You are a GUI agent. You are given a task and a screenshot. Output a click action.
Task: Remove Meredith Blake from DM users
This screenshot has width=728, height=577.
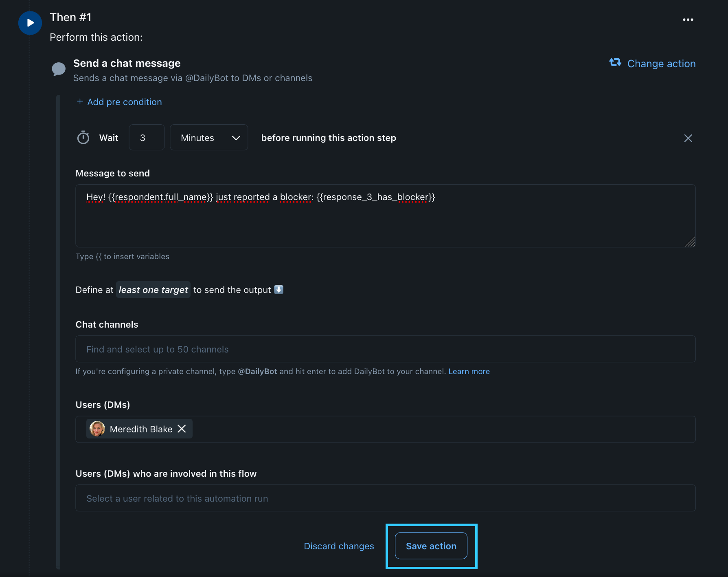(x=182, y=429)
